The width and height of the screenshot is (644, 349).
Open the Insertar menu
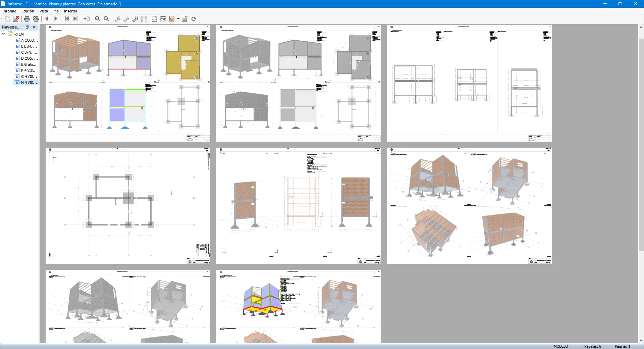tap(70, 11)
